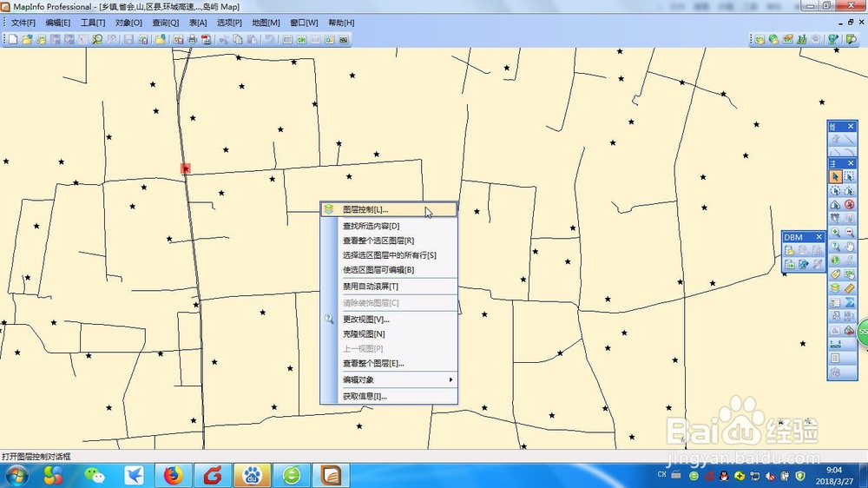
Task: Click the New Table icon in toolbar
Action: 13,39
